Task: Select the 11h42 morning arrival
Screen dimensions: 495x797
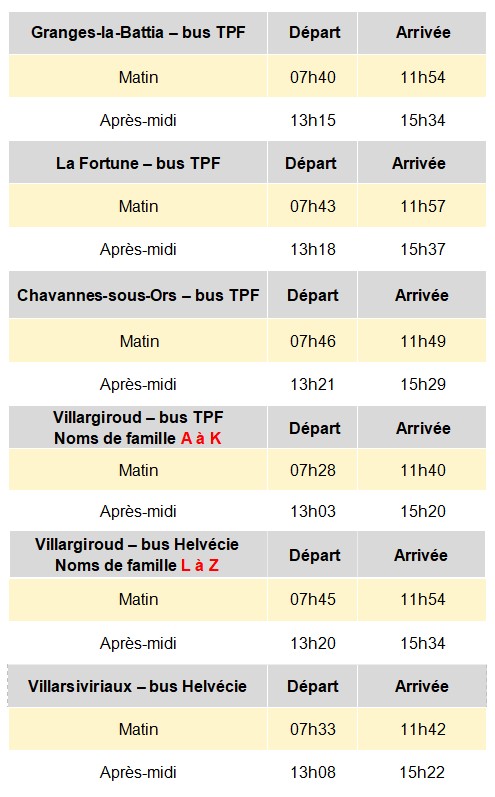Action: pos(422,729)
